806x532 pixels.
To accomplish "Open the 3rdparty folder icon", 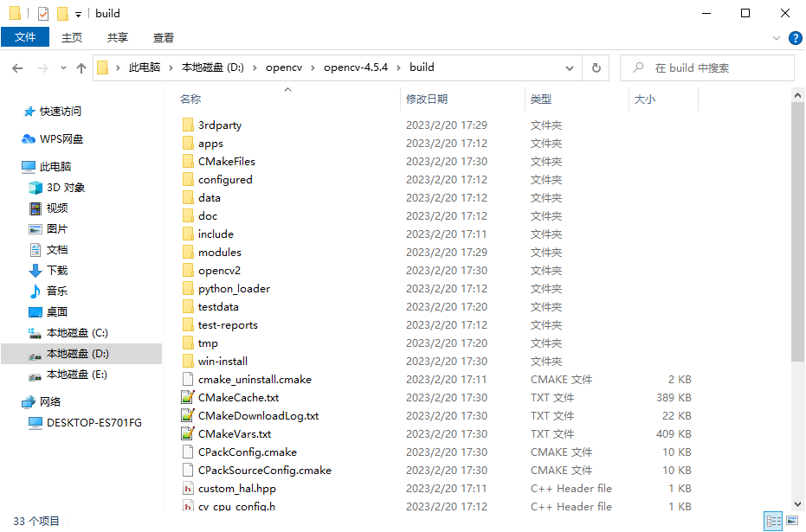I will (188, 125).
